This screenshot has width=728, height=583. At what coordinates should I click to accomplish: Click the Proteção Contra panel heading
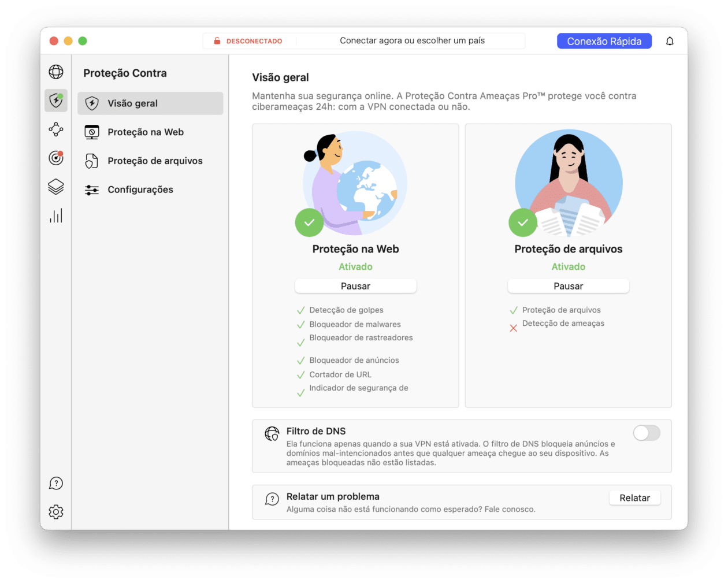point(125,73)
